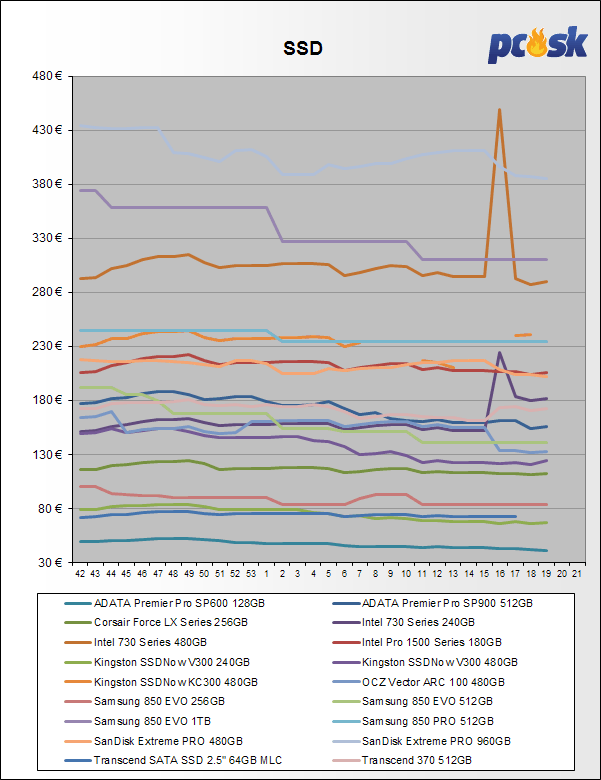Select SanDisk Extreme PRO 960GB legend entry
Image resolution: width=601 pixels, height=780 pixels.
pyautogui.click(x=422, y=741)
